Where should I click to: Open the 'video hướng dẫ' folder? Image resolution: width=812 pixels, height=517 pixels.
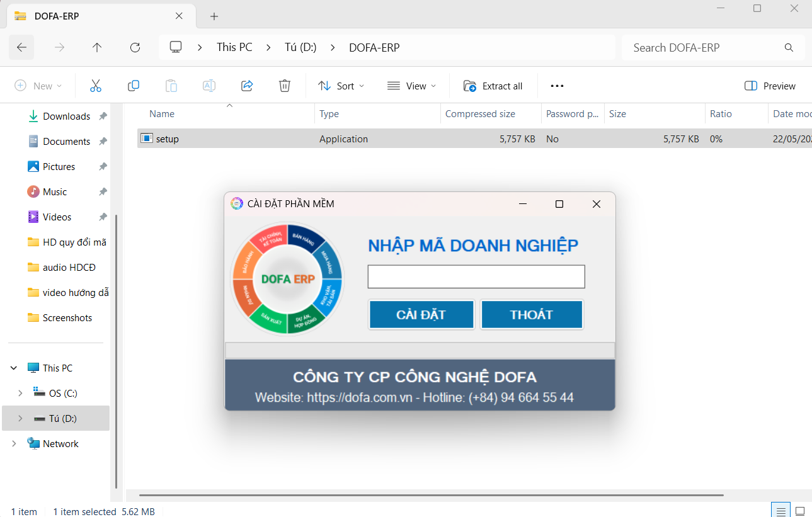67,293
